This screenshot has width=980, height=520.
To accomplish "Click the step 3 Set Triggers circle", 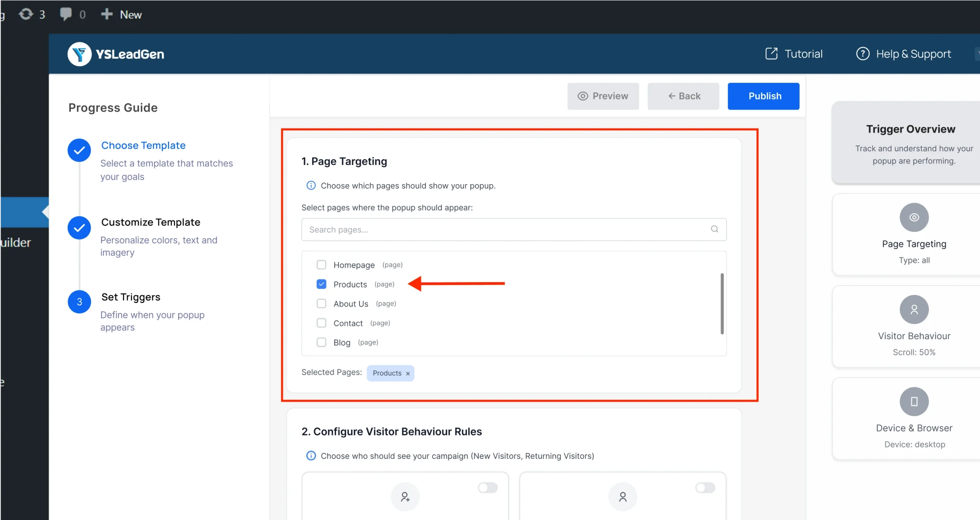I will tap(79, 302).
